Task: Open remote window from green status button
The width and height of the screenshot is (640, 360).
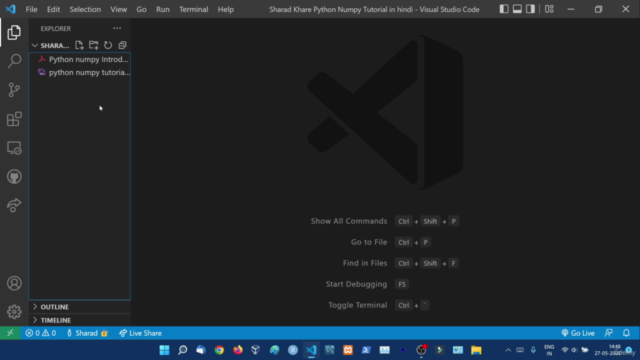Action: click(x=10, y=333)
